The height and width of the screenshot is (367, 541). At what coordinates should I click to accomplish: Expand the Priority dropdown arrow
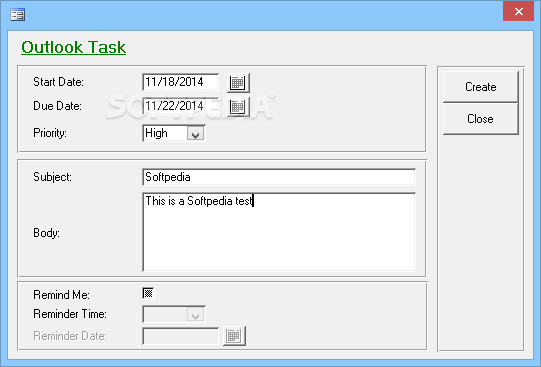196,133
